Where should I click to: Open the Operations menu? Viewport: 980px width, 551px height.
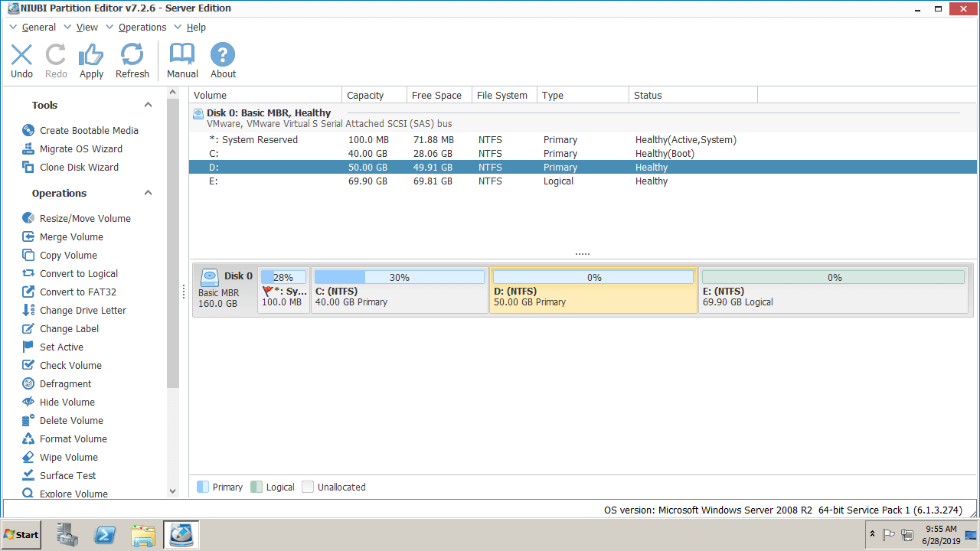tap(142, 28)
